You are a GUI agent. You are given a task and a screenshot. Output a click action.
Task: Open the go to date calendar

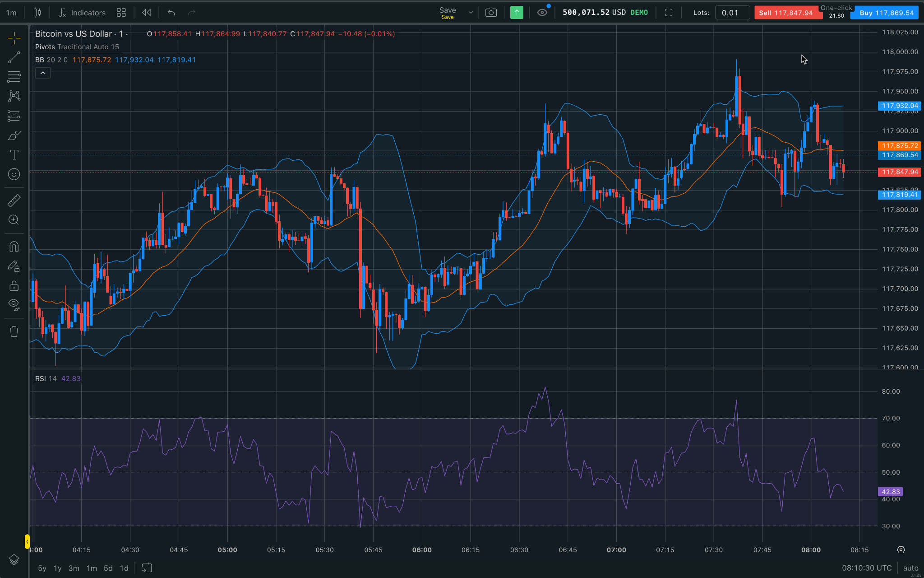[x=147, y=568]
